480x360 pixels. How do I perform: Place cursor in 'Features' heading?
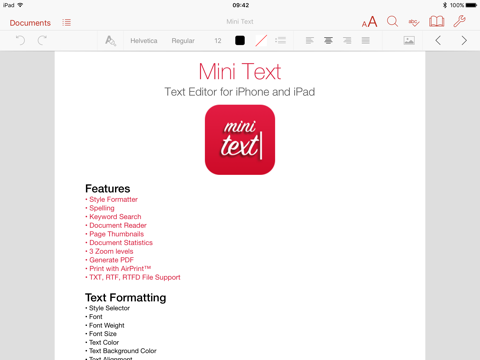click(108, 189)
